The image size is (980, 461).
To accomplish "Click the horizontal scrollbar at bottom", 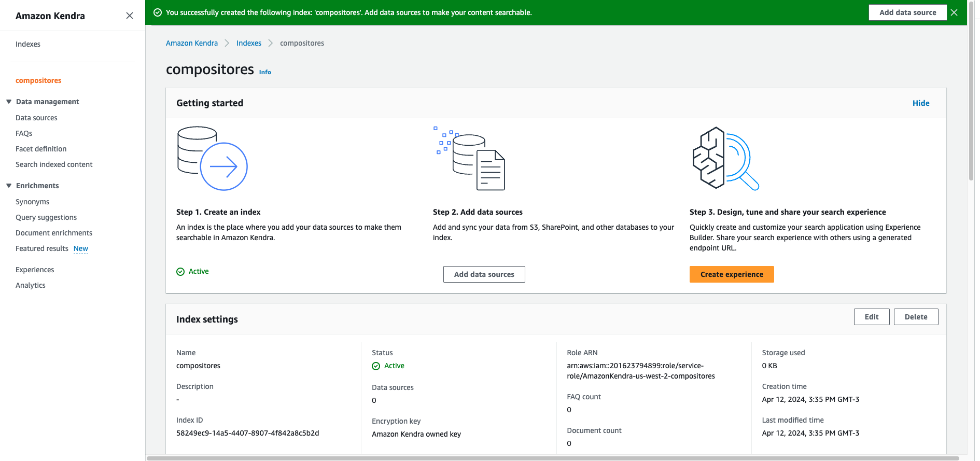I will coord(553,458).
